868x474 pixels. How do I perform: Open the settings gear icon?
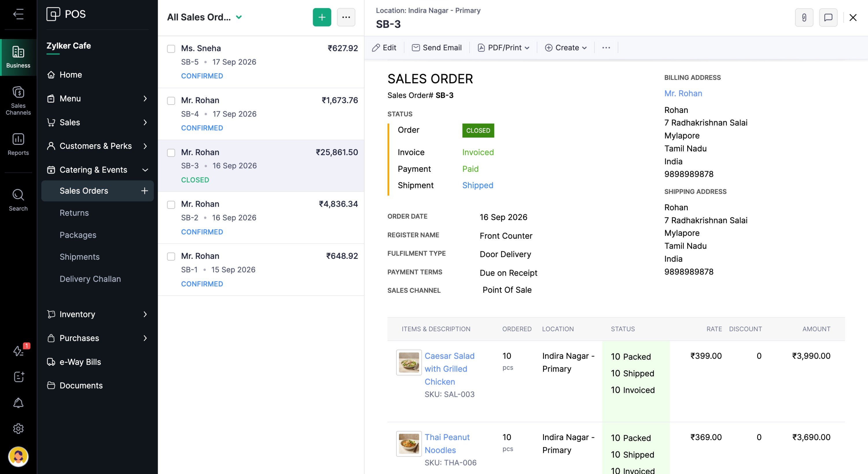coord(18,429)
